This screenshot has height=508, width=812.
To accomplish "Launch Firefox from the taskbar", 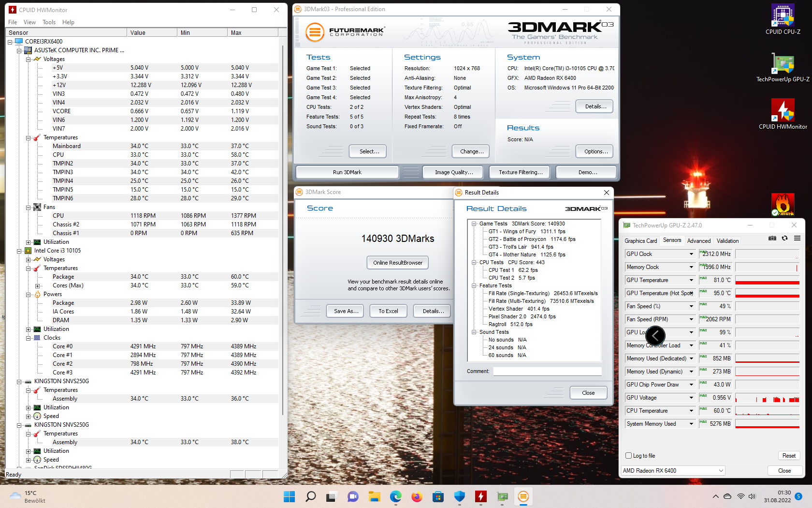I will pyautogui.click(x=417, y=496).
